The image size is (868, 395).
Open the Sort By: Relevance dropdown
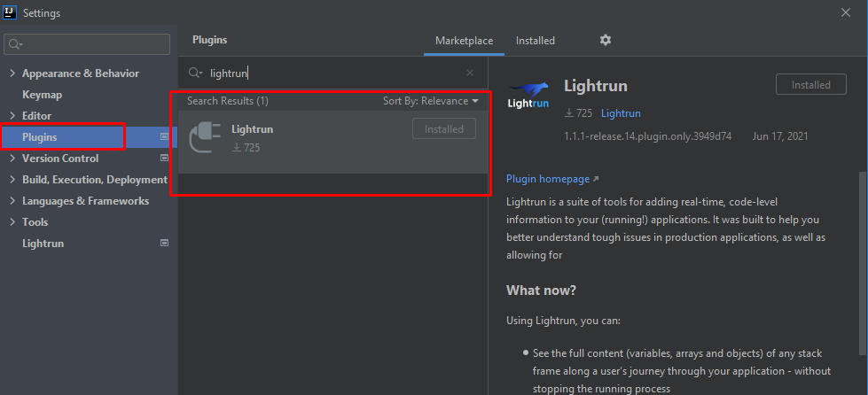coord(431,101)
